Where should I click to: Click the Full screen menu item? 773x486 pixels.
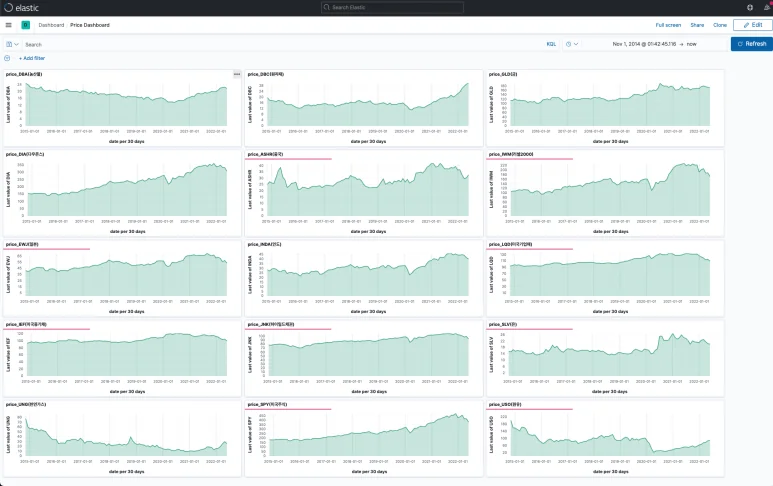tap(668, 24)
